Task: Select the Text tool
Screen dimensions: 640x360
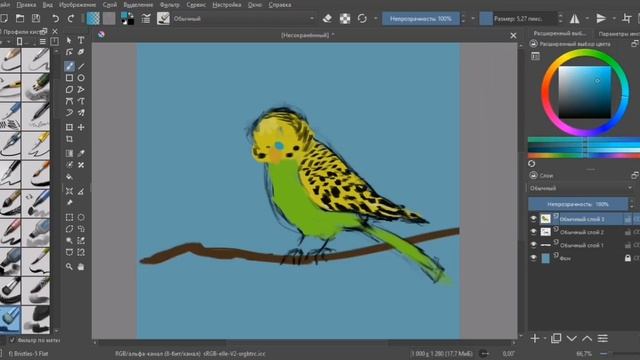Action: tap(81, 40)
